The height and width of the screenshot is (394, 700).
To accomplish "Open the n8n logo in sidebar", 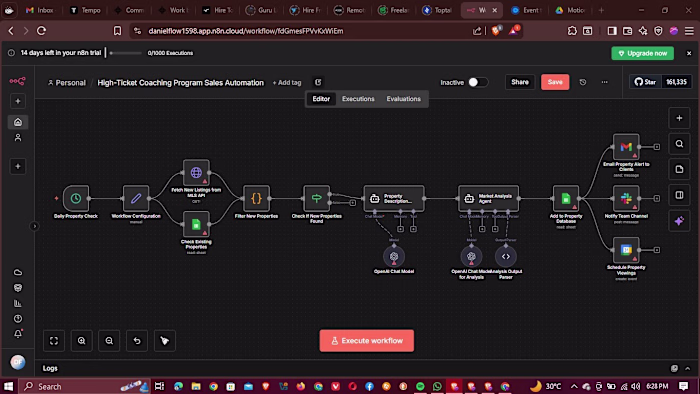I will point(17,81).
